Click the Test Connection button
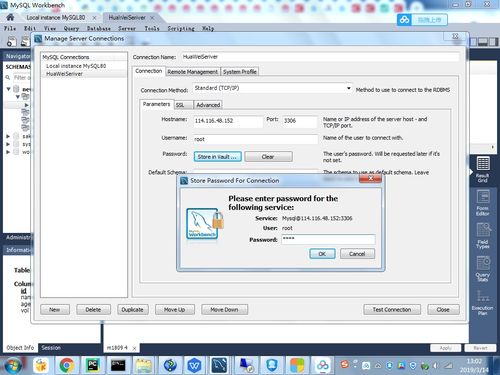500x375 pixels. [x=392, y=310]
